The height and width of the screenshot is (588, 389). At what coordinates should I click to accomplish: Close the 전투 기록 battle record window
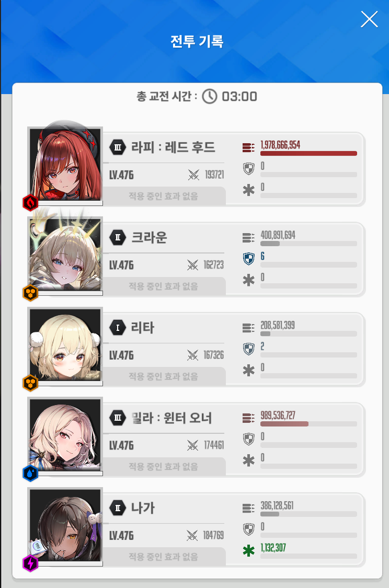pos(369,19)
